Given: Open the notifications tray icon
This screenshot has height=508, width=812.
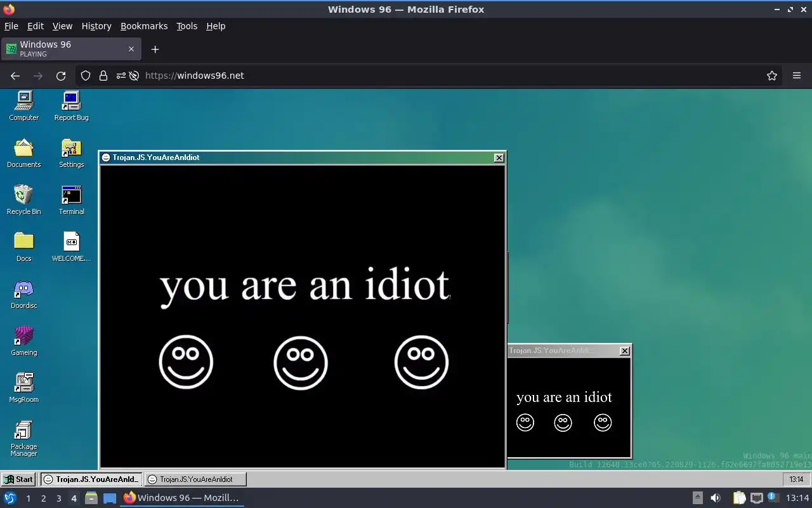Looking at the screenshot, I should (773, 498).
